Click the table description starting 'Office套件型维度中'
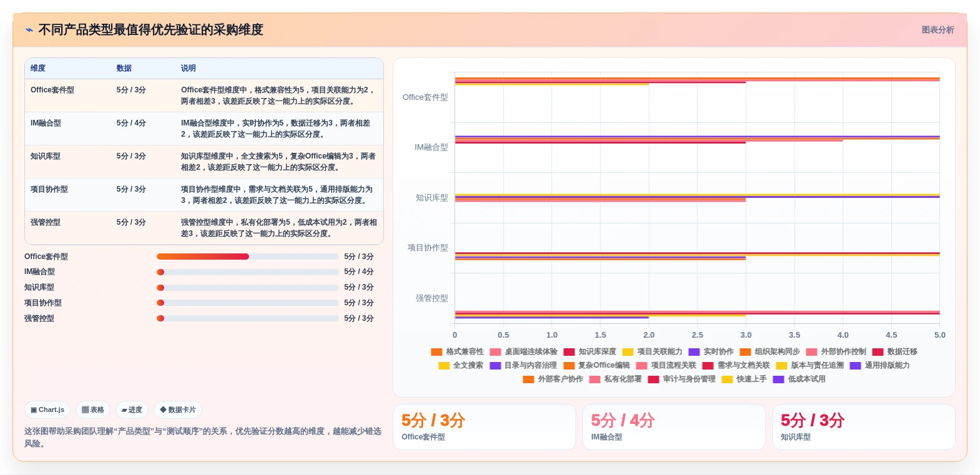This screenshot has height=475, width=980. coord(278,95)
